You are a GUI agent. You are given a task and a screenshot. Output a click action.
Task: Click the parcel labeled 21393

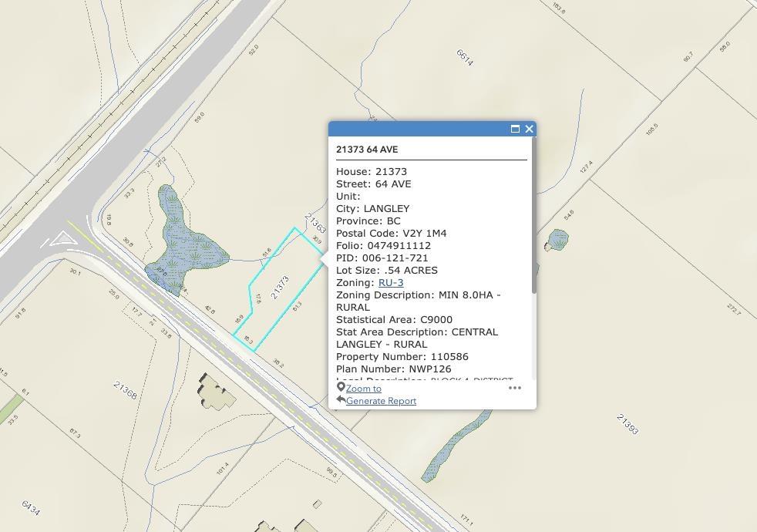coord(627,424)
